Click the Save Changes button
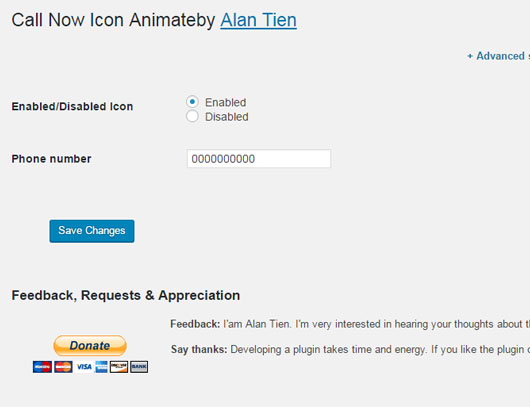530x407 pixels. 92,231
